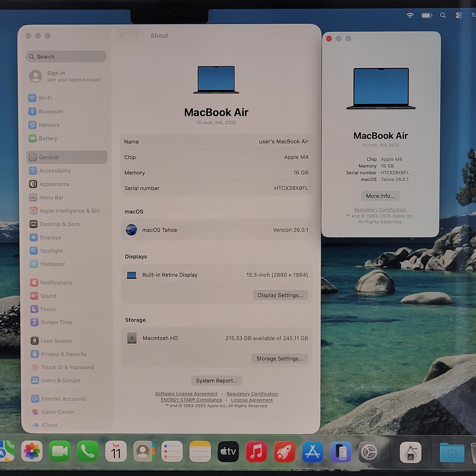This screenshot has height=476, width=476.
Task: Click Wi-Fi status icon in menu bar
Action: tap(410, 15)
